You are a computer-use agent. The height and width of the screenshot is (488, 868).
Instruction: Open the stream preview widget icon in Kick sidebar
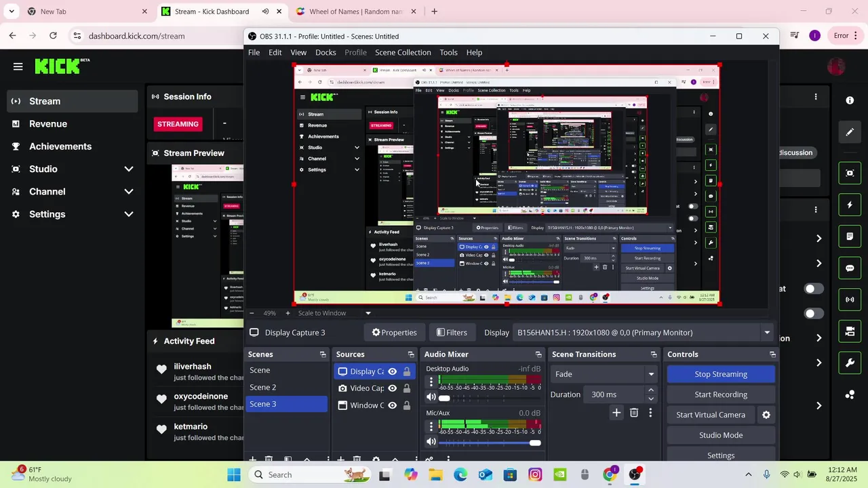(850, 173)
